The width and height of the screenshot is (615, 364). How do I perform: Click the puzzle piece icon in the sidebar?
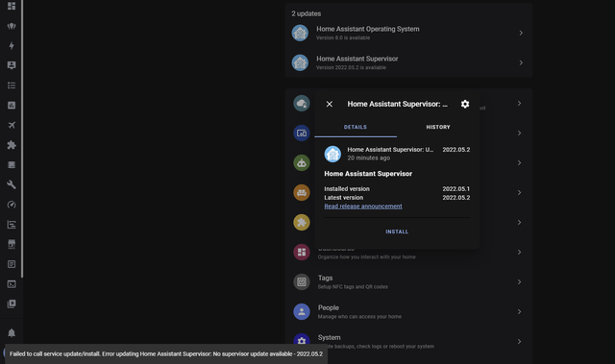12,145
